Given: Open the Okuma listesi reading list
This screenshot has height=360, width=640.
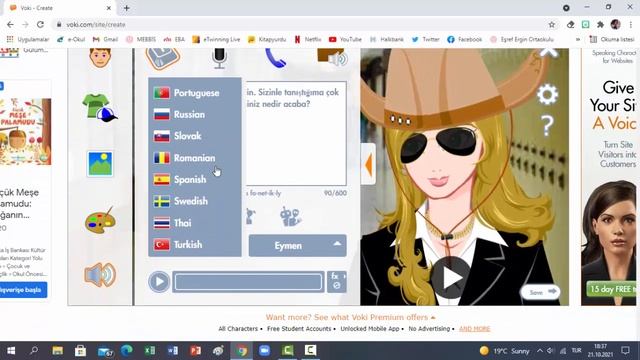Looking at the screenshot, I should pyautogui.click(x=612, y=40).
